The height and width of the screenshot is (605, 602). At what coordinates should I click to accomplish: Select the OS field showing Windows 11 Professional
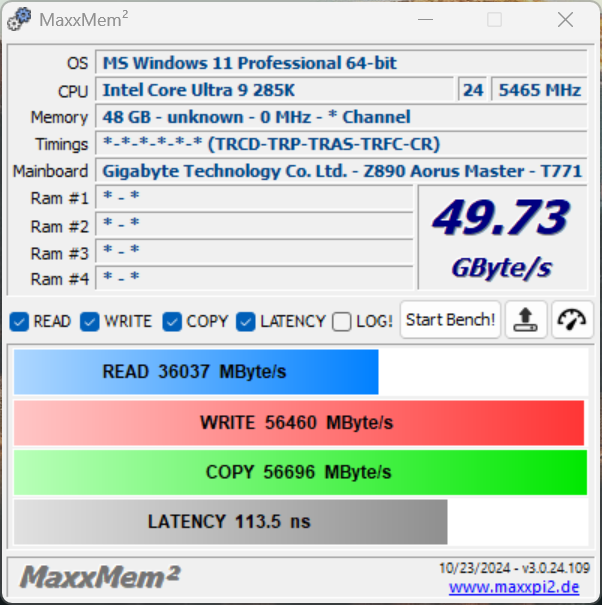click(x=341, y=63)
